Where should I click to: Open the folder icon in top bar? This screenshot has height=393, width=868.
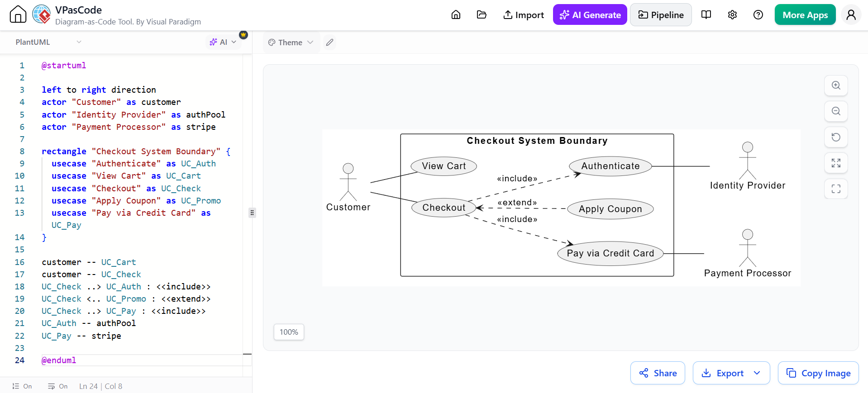coord(482,15)
